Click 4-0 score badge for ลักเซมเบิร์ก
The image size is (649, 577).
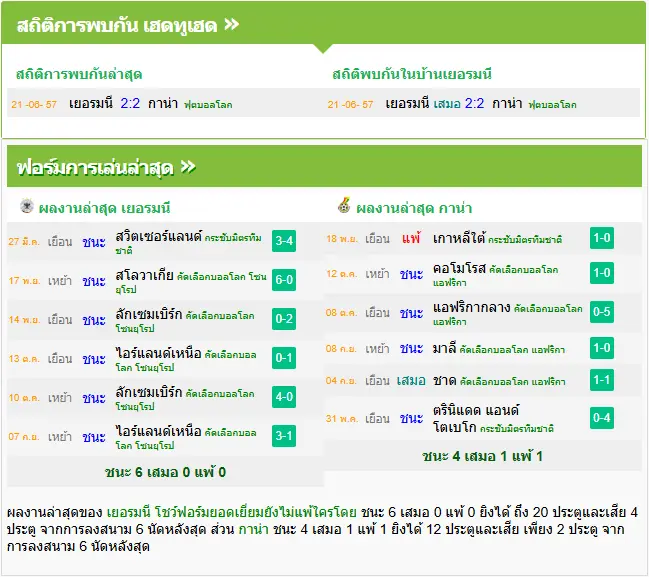click(x=284, y=397)
